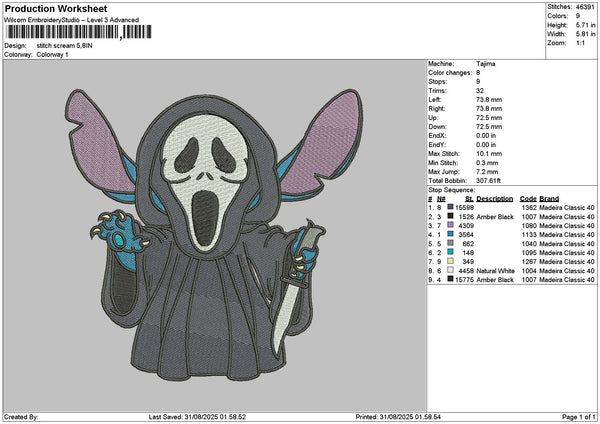This screenshot has width=600, height=424.
Task: Click "Madeira Classic 40" in stop row 5
Action: point(567,244)
